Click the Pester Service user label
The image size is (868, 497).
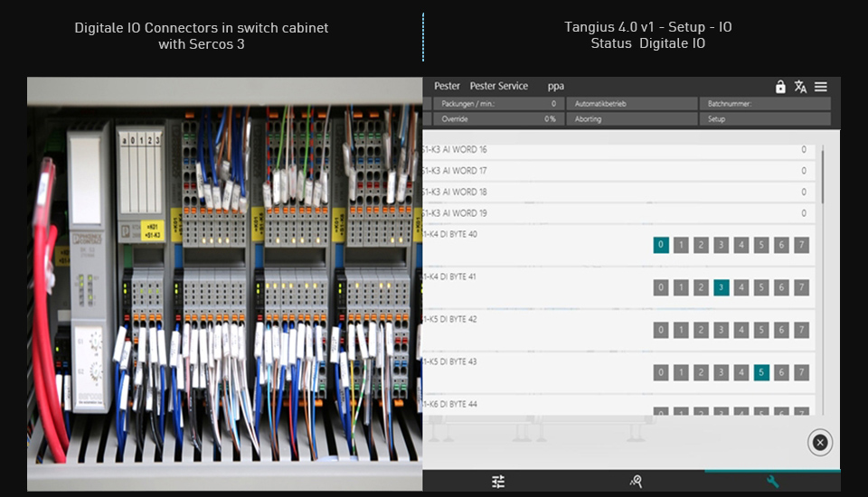[x=498, y=86]
